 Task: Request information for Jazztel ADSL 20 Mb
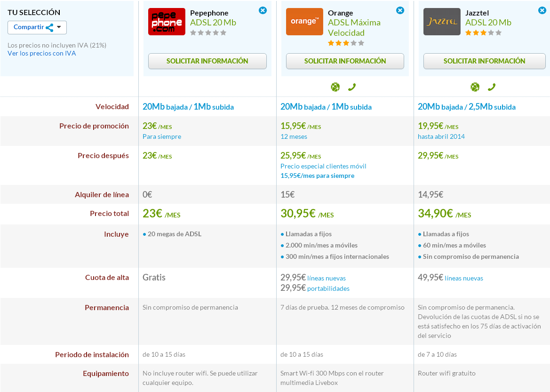485,61
